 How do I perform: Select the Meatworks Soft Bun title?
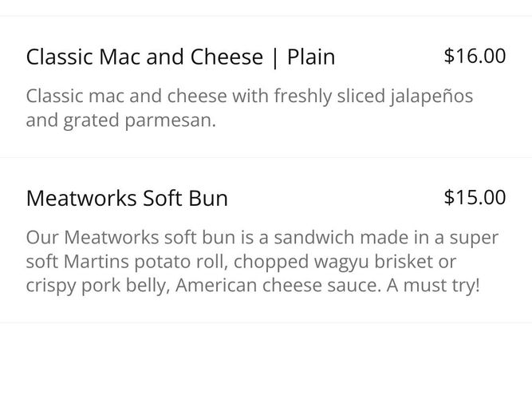(127, 198)
